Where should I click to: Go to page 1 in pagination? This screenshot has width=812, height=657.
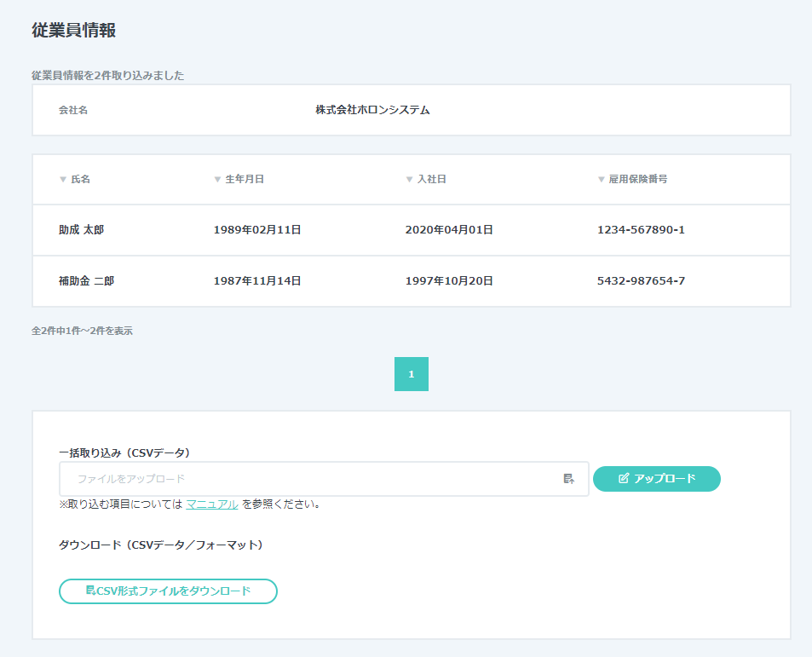(x=411, y=374)
